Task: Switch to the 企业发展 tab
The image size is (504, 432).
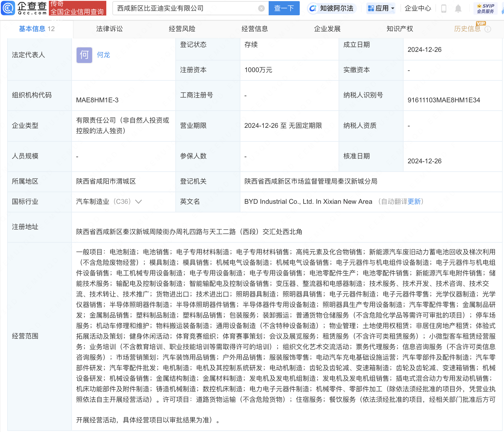Action: tap(327, 29)
